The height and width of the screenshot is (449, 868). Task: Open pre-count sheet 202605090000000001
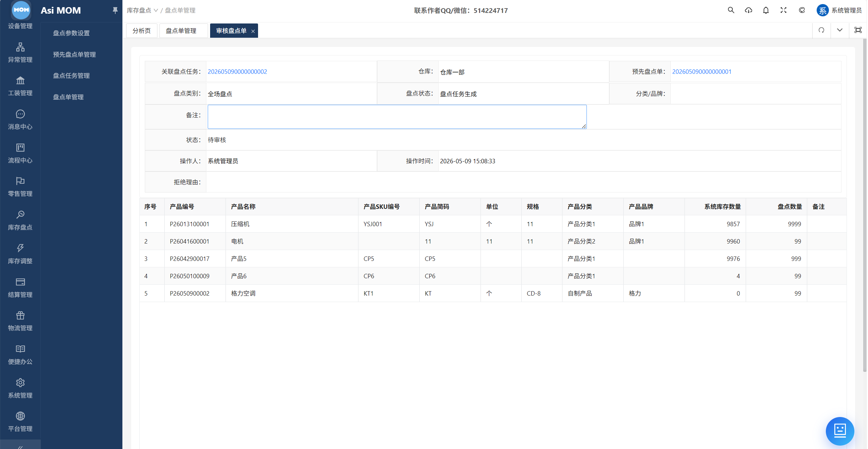[702, 72]
